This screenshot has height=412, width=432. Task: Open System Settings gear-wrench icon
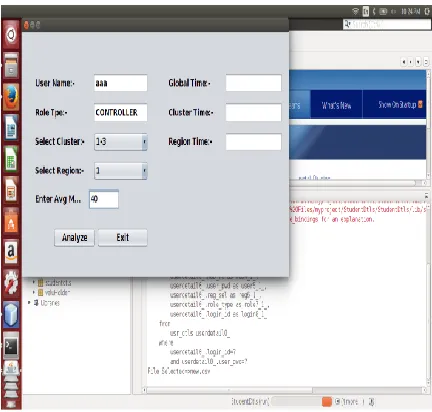tap(11, 283)
